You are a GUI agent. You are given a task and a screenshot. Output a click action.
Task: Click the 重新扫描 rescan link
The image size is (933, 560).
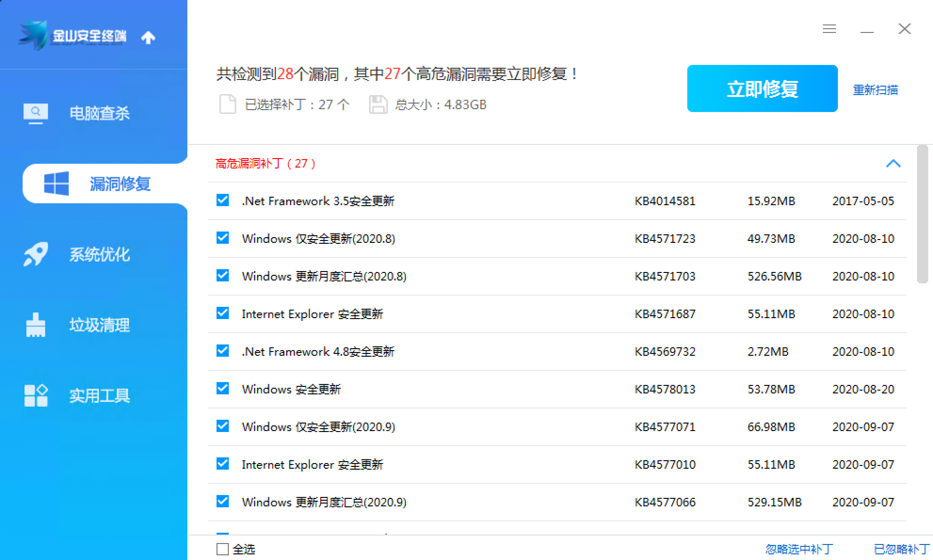click(x=875, y=89)
